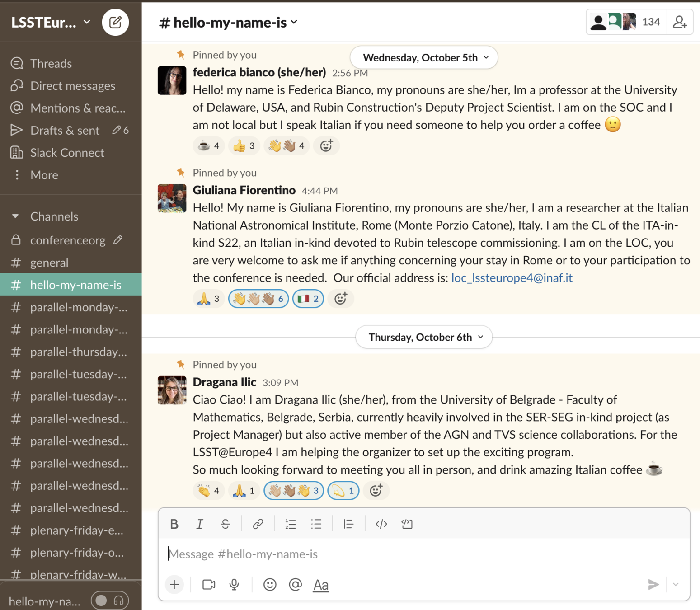Toggle coffee reaction on Federica's message
Screen dimensions: 700x610
point(209,145)
